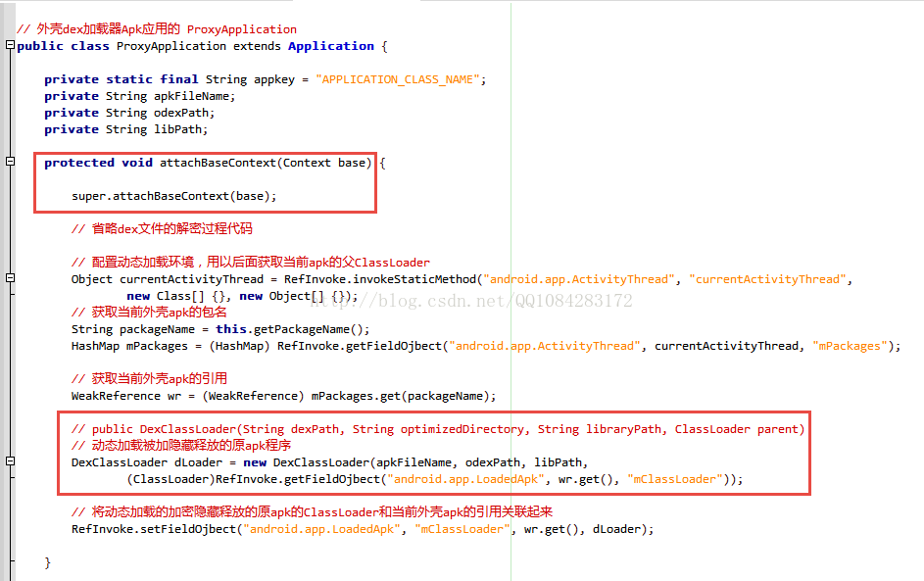The image size is (924, 581).
Task: Click HashMap mPackages variable declaration
Action: click(x=129, y=346)
